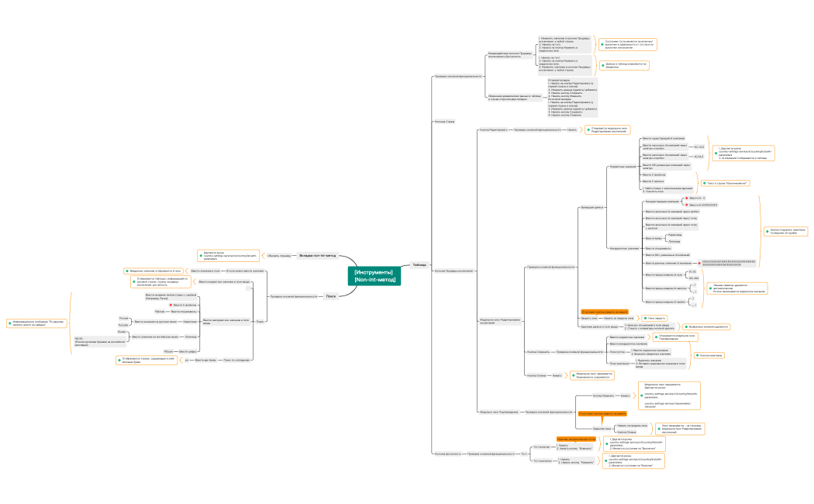Viewport: 814px width, 504px height.
Task: Click the Латиница node in search branch
Action: tap(191, 337)
